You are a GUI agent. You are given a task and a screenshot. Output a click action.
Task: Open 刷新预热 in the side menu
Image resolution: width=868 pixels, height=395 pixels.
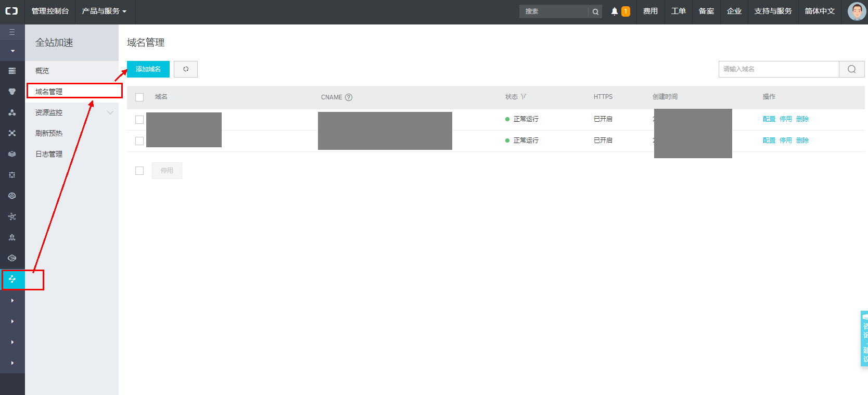pos(49,133)
